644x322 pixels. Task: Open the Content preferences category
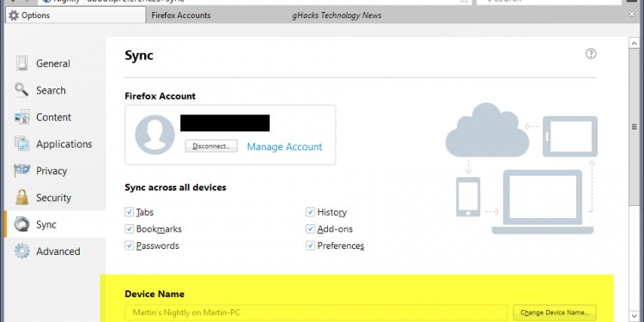coord(55,118)
